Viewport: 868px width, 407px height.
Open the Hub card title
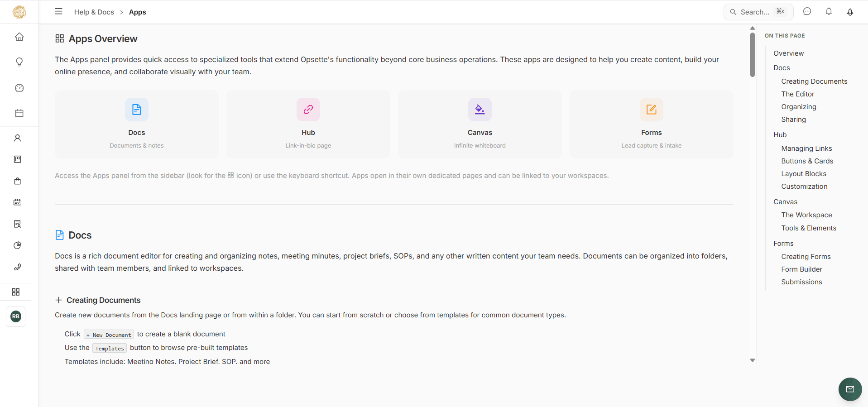point(308,133)
